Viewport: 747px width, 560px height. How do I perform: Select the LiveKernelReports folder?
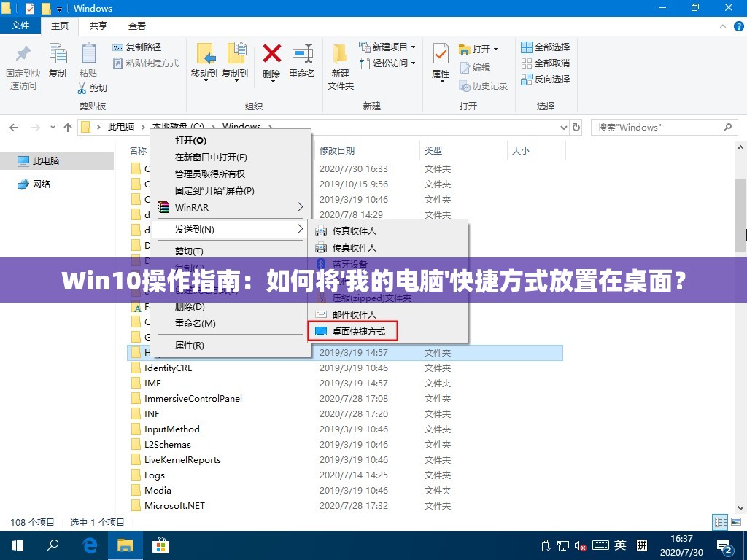coord(182,459)
